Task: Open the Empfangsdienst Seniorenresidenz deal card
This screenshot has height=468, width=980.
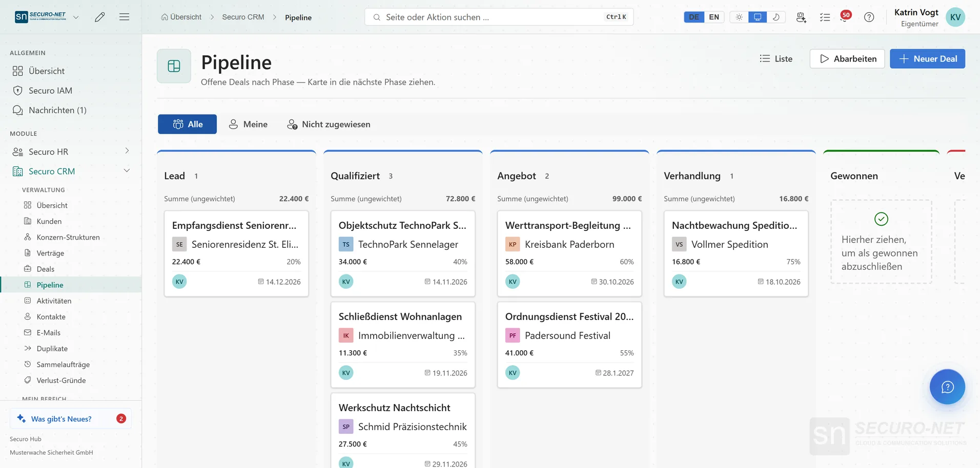Action: (x=236, y=253)
